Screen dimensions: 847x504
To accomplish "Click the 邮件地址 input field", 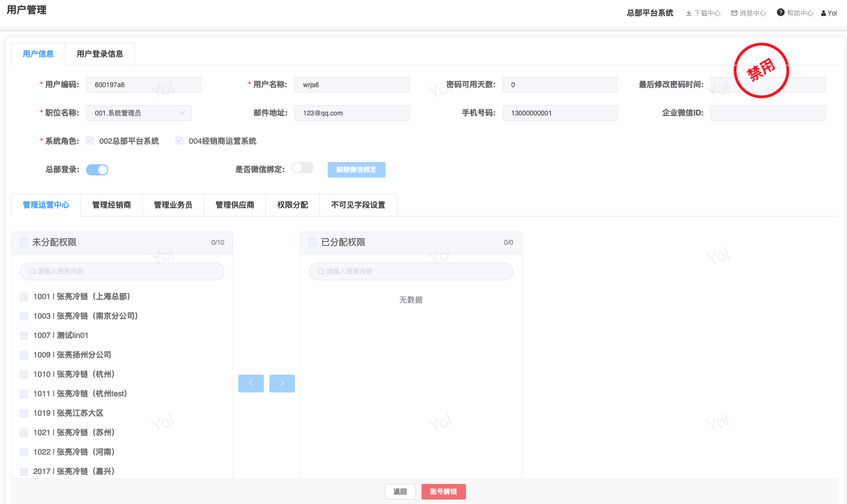I will (352, 113).
